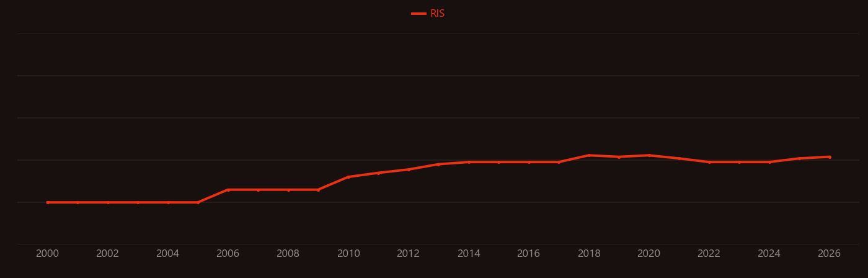Click the RIS data point at 2006

pos(228,190)
